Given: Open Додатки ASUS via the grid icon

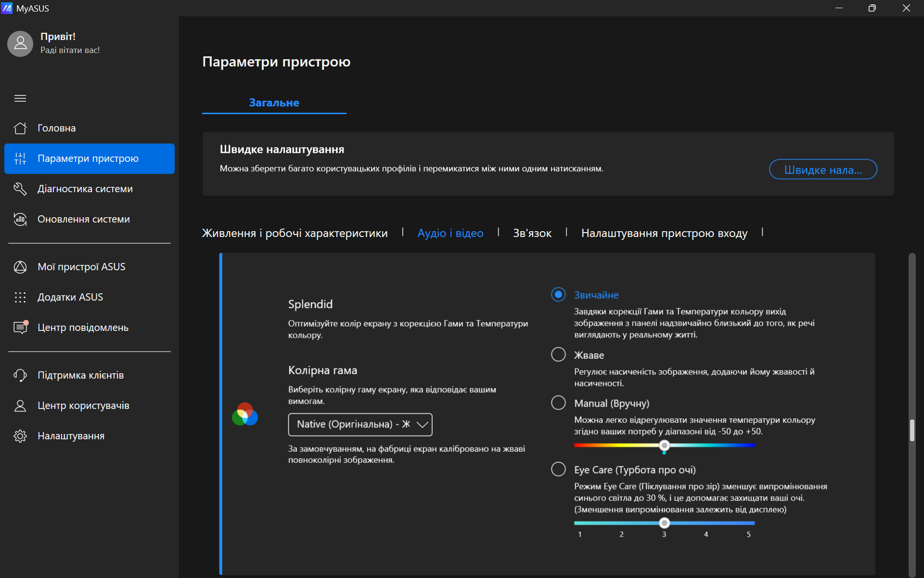Looking at the screenshot, I should coord(20,297).
